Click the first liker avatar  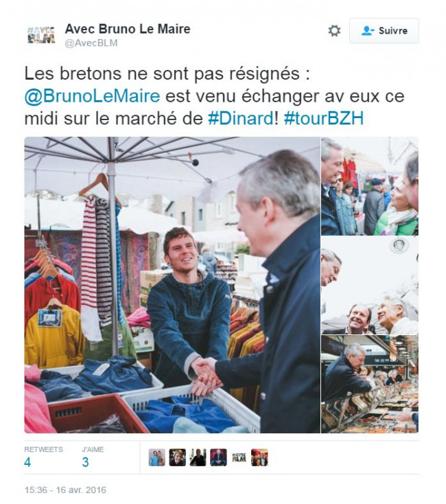(157, 457)
